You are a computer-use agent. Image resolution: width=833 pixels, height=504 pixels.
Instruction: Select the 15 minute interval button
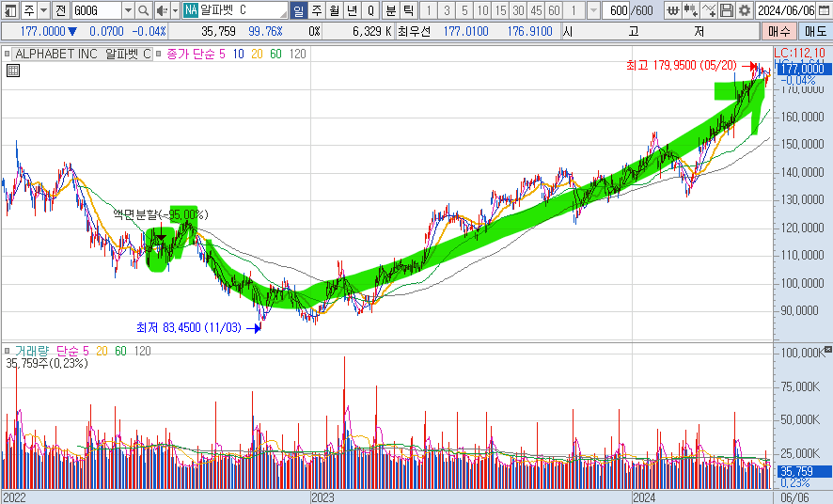(x=500, y=10)
